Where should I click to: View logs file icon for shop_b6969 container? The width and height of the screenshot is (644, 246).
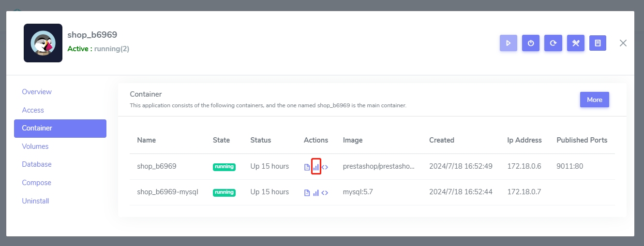[x=307, y=167]
